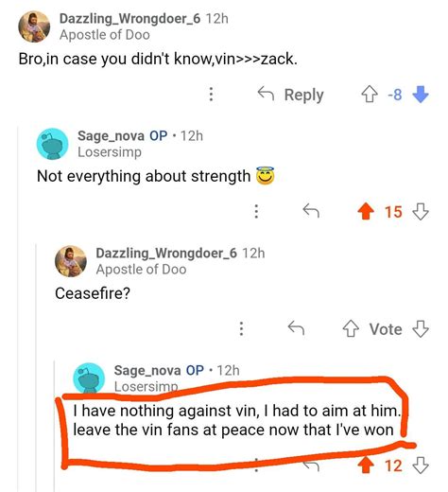Remove upvote on comment with 15 points

click(366, 211)
